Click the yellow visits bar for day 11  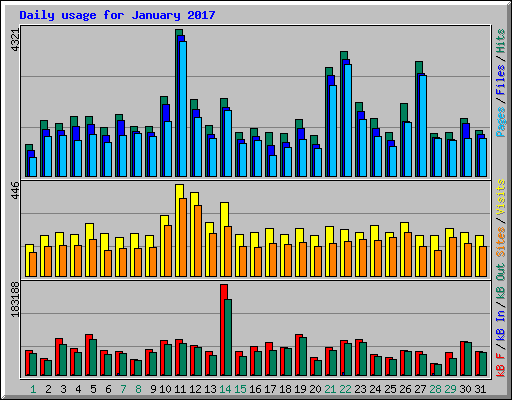178,230
